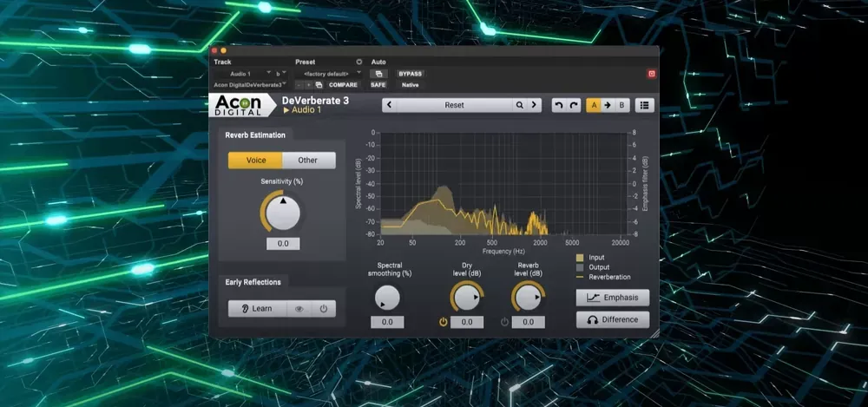The width and height of the screenshot is (868, 407).
Task: Click the Dry level knob
Action: 467,298
